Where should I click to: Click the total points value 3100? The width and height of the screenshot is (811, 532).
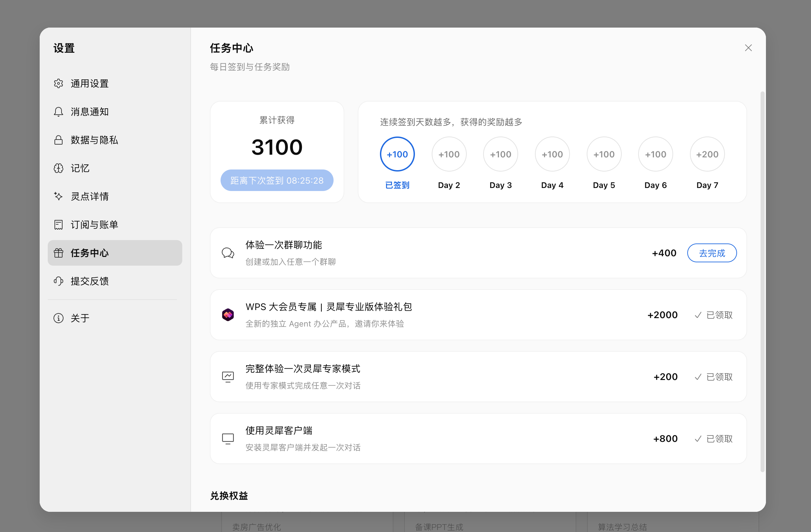pos(277,147)
